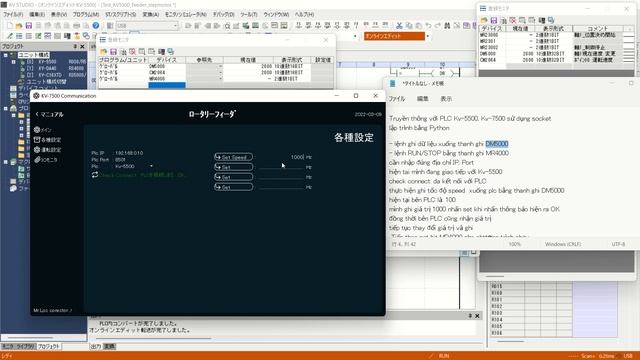
Task: Save icon in center registration monitor toolbar
Action: pos(113,52)
